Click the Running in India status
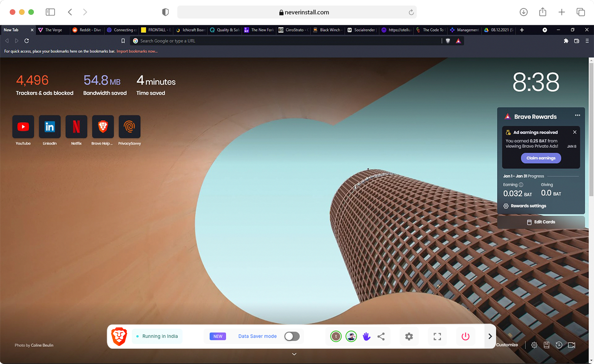This screenshot has height=364, width=594. pyautogui.click(x=157, y=337)
